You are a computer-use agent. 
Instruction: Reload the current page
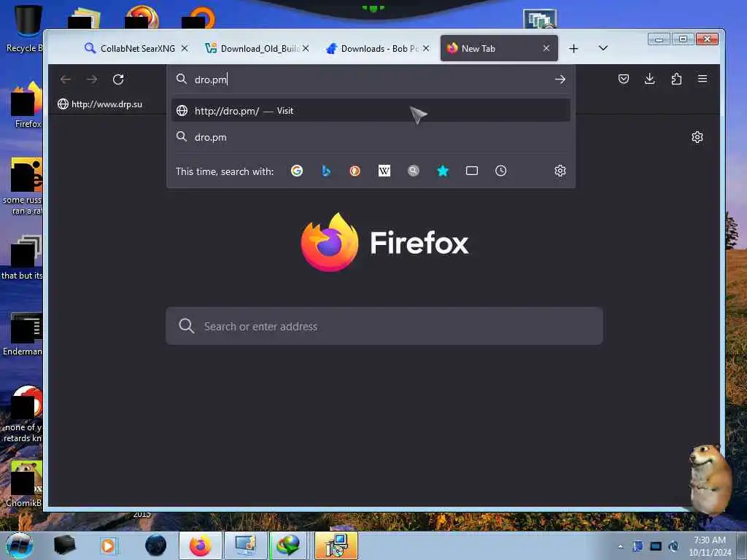[118, 79]
